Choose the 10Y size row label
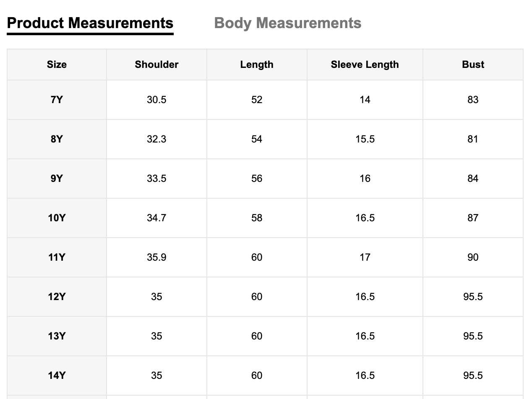This screenshot has width=532, height=399. coord(57,218)
